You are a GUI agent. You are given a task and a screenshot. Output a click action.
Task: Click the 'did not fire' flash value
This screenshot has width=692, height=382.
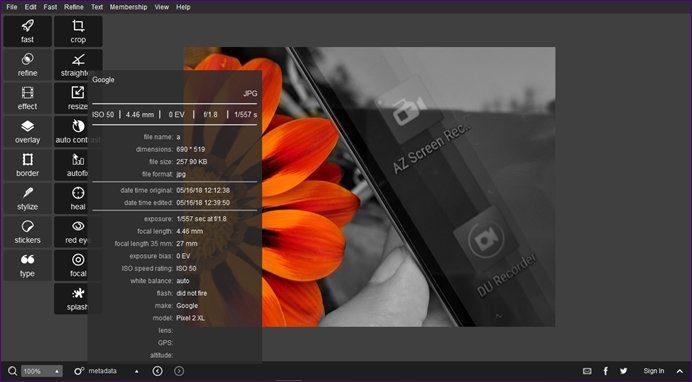pos(192,293)
